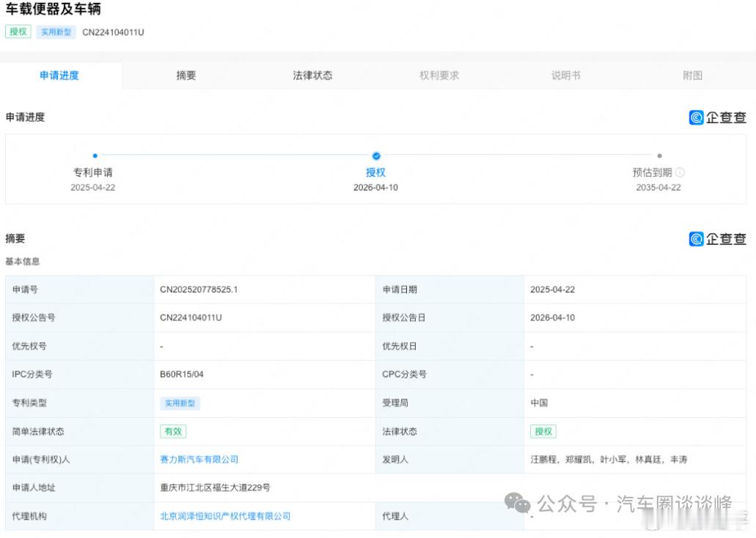756x538 pixels.
Task: Click the green 授权 badge under the title
Action: [18, 32]
